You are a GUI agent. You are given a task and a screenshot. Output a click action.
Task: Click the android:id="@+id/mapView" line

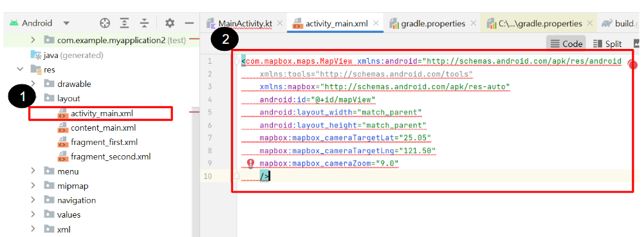click(x=317, y=100)
